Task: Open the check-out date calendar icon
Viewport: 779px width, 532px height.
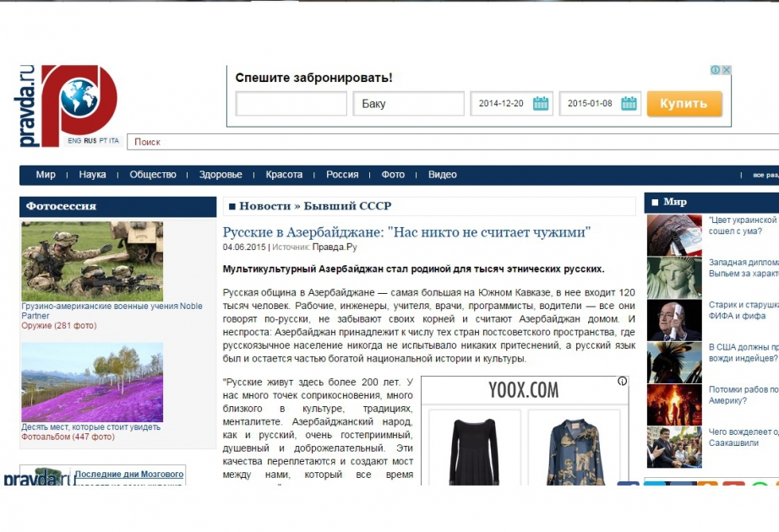Action: tap(629, 103)
